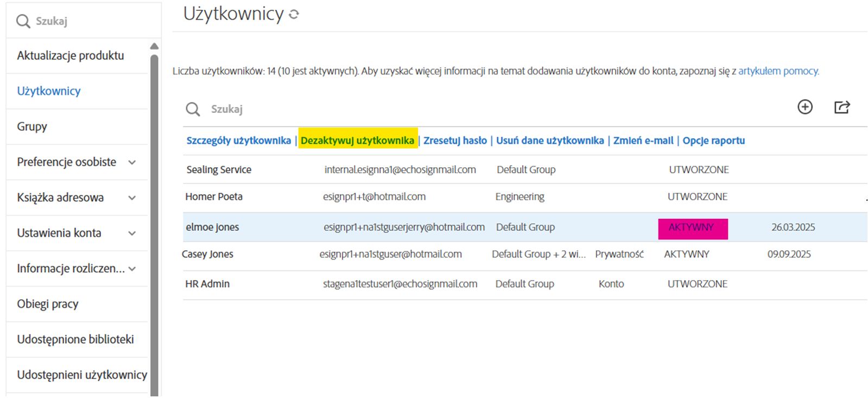Expand the Ustawienia konta section
This screenshot has width=868, height=398.
132,233
